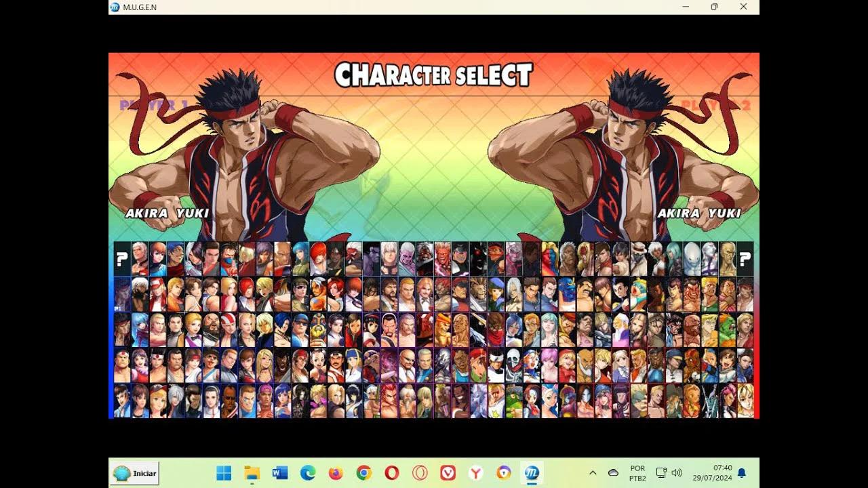Image resolution: width=868 pixels, height=488 pixels.
Task: Click the Iniciar start button
Action: (x=134, y=473)
